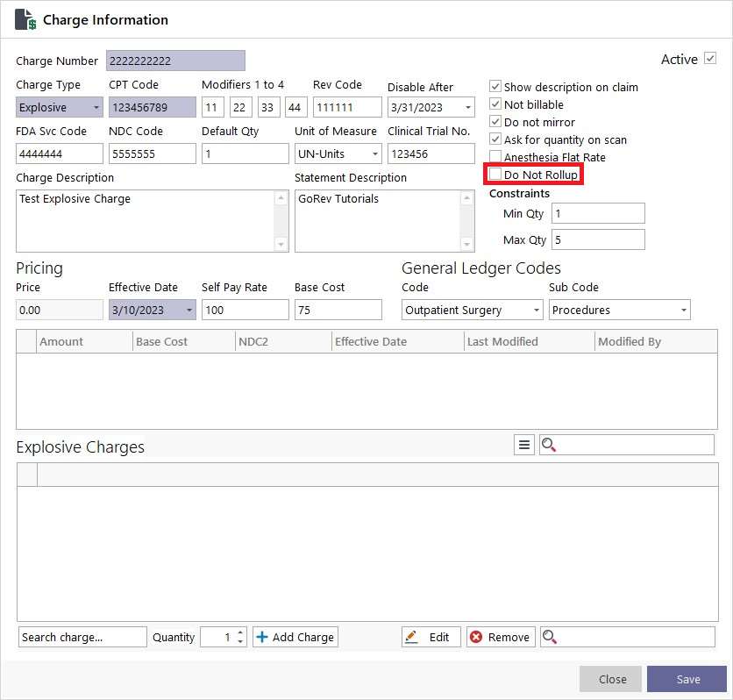The height and width of the screenshot is (700, 733).
Task: Open the Explosive Charges list menu icon
Action: [x=524, y=445]
